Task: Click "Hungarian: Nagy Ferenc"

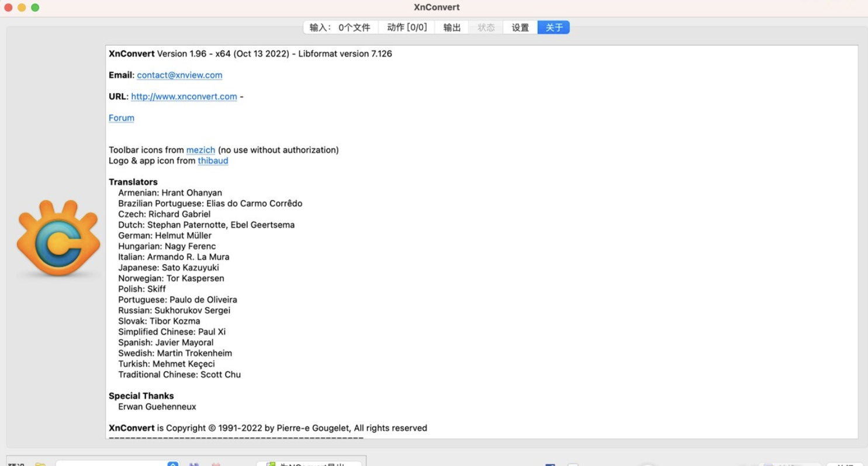Action: pyautogui.click(x=167, y=246)
